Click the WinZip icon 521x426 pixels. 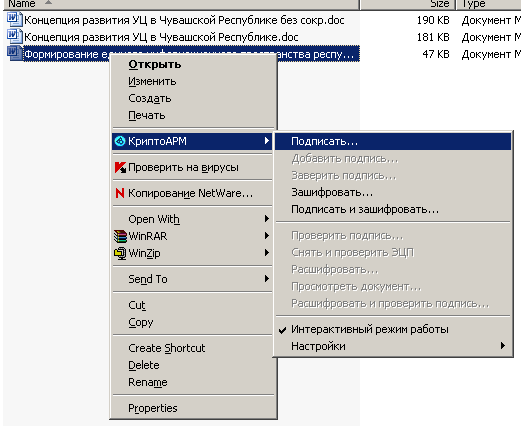(x=120, y=253)
